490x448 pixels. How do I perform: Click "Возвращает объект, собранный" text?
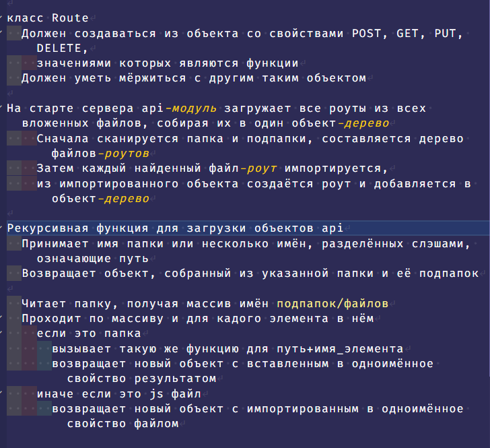pos(127,274)
